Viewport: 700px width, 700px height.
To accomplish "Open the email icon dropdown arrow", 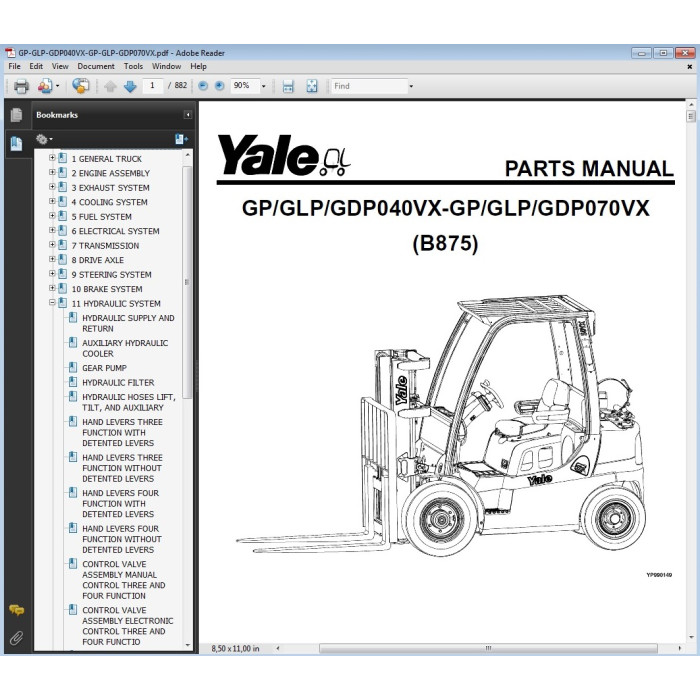I will [x=57, y=86].
